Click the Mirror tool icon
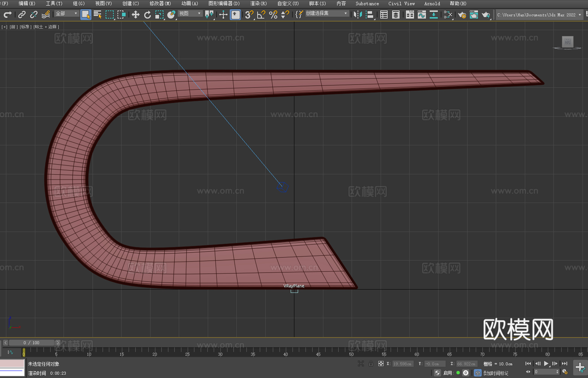 point(358,14)
